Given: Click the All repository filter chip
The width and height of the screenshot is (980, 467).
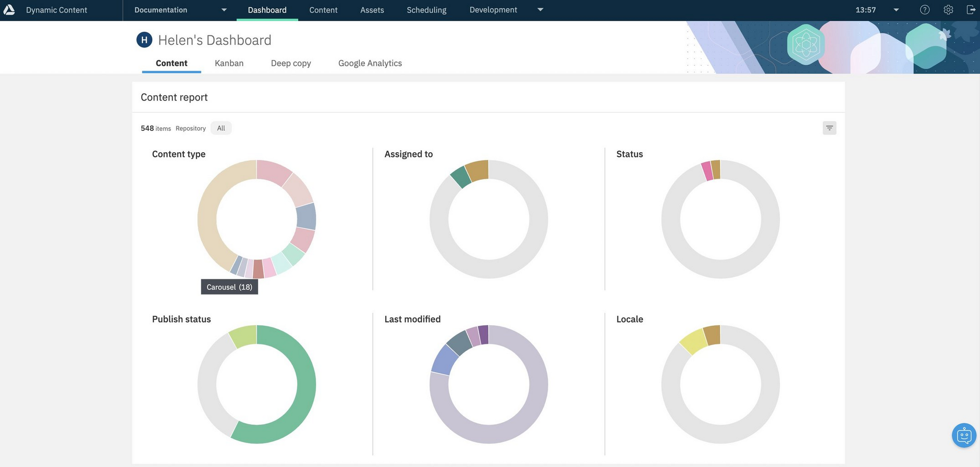Looking at the screenshot, I should 221,128.
